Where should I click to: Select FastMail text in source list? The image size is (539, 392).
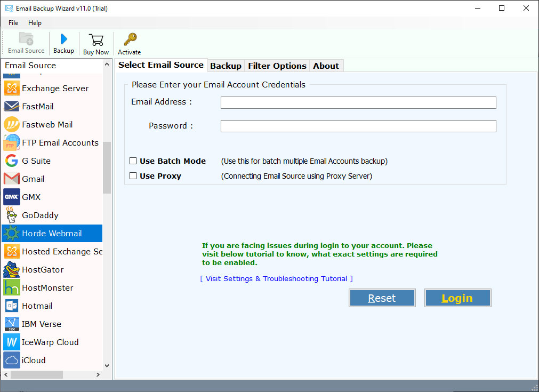(38, 107)
